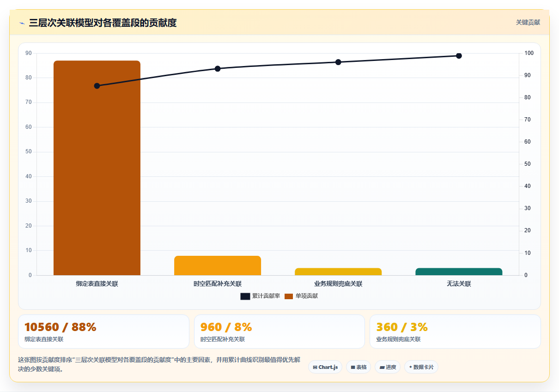The height and width of the screenshot is (392, 559).
Task: Open the 10560 / 88% data card
Action: tap(103, 332)
